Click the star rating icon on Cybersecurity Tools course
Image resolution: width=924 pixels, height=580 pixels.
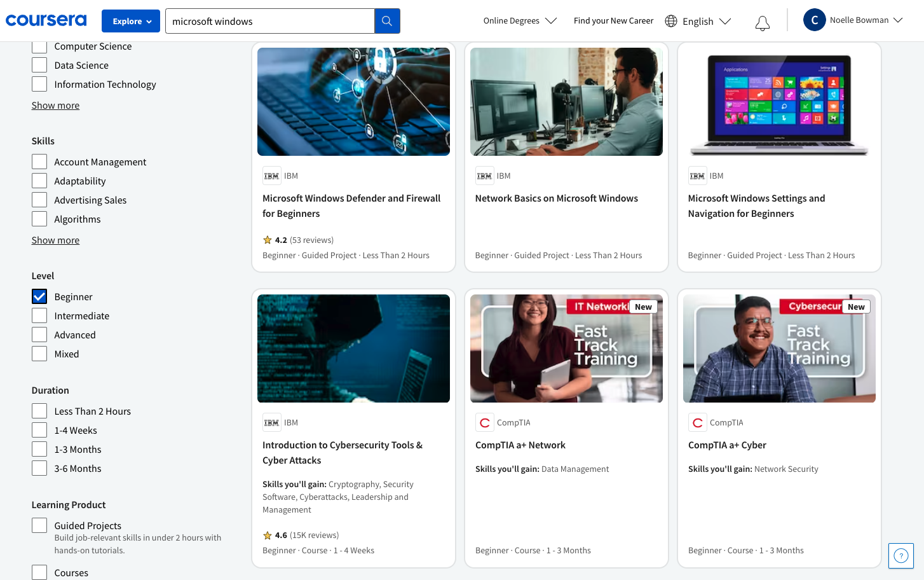point(267,535)
